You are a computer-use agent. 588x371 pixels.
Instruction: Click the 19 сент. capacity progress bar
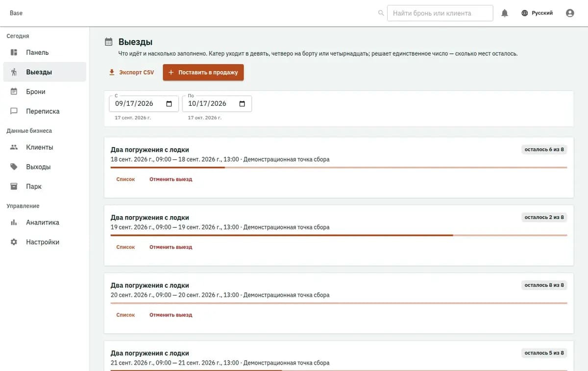coord(339,236)
